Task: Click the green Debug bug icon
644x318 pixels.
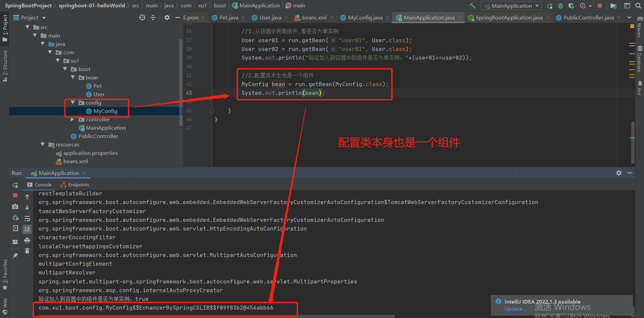Action: click(560, 6)
